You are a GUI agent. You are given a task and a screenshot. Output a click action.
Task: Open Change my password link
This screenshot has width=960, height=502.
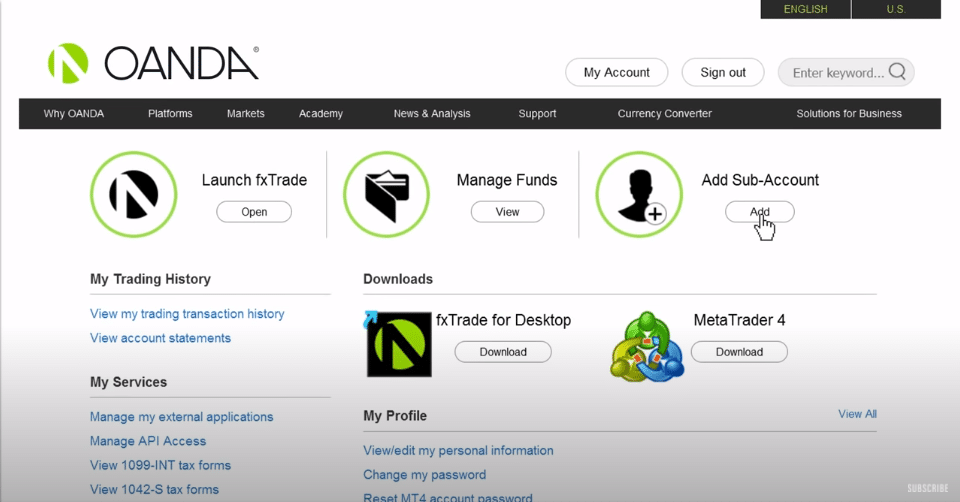coord(424,474)
